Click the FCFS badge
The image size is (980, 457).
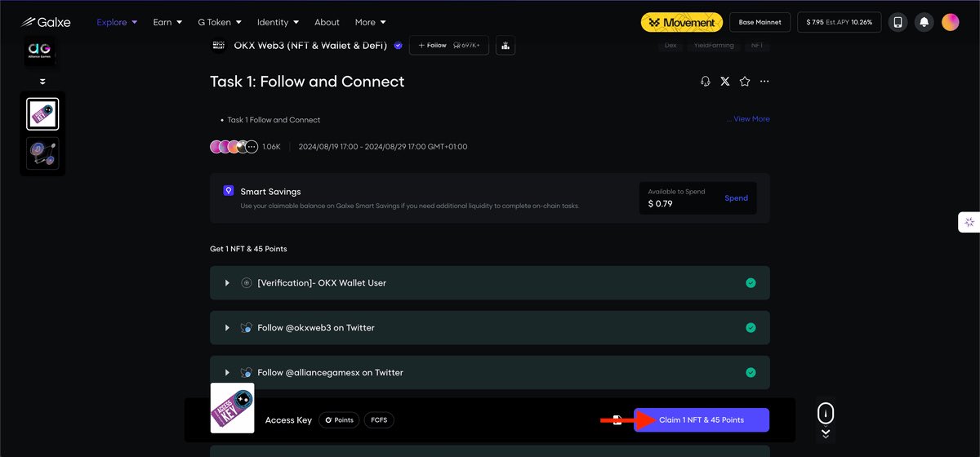pos(379,420)
